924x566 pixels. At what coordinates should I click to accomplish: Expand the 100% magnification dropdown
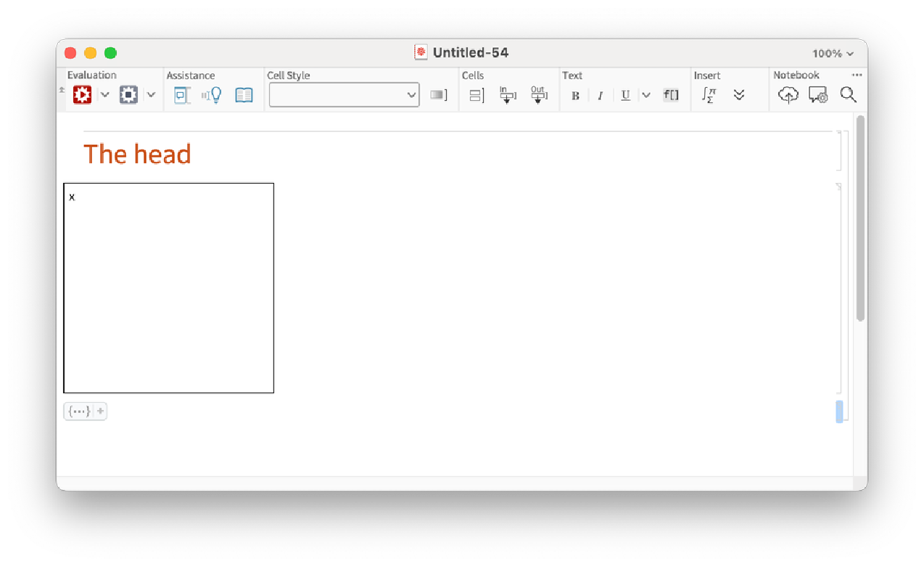(x=833, y=53)
